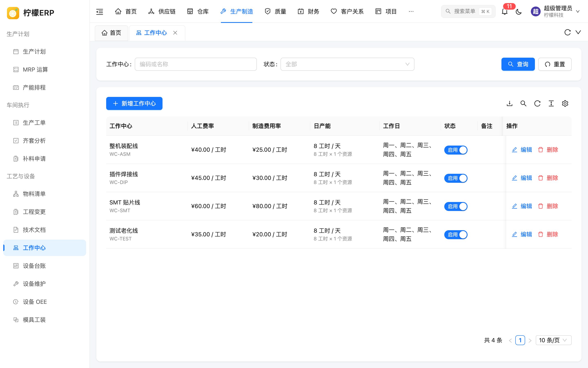Viewport: 588px width, 368px height.
Task: Toggle 启用 switch for SMT 贴片线
Action: click(x=455, y=206)
